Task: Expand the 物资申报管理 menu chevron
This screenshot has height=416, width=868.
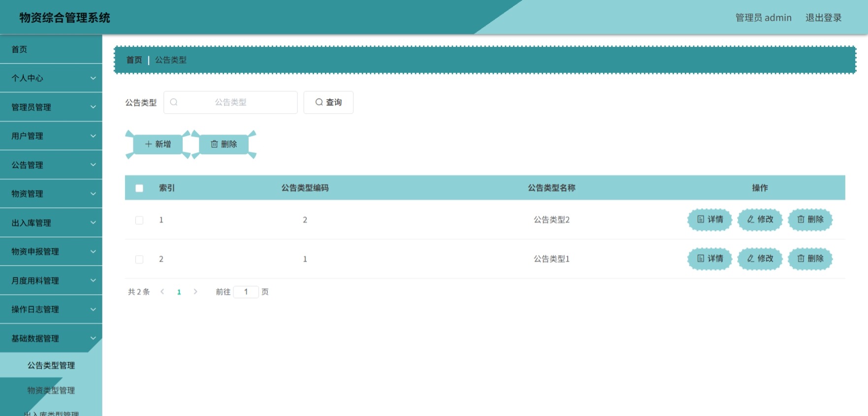Action: [93, 251]
